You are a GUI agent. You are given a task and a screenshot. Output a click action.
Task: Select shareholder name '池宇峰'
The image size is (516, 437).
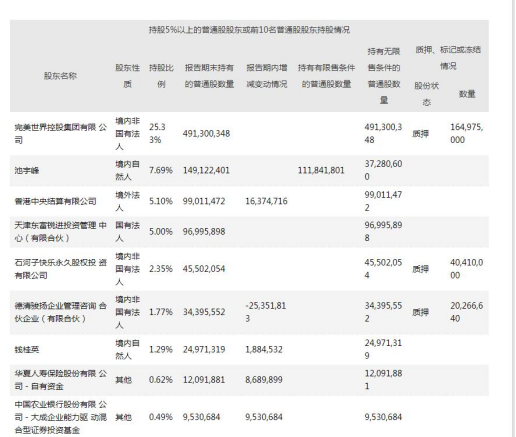pyautogui.click(x=27, y=171)
